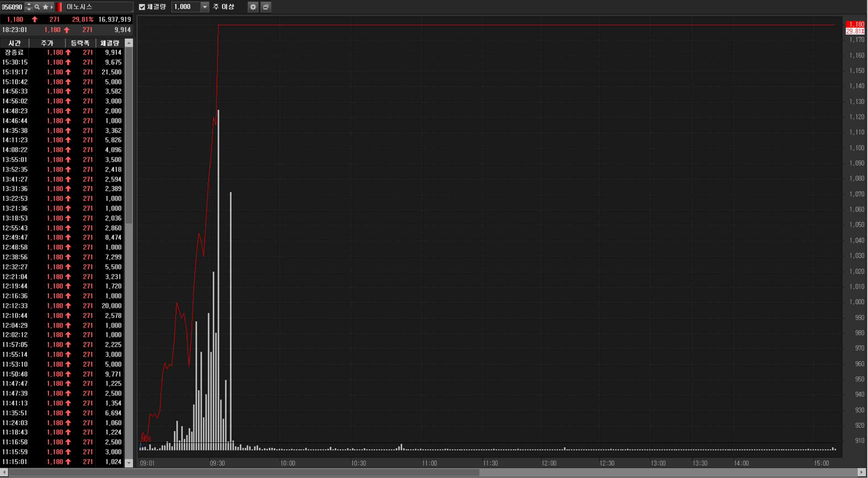
Task: Click the 이노시스 stock name field
Action: pos(99,7)
